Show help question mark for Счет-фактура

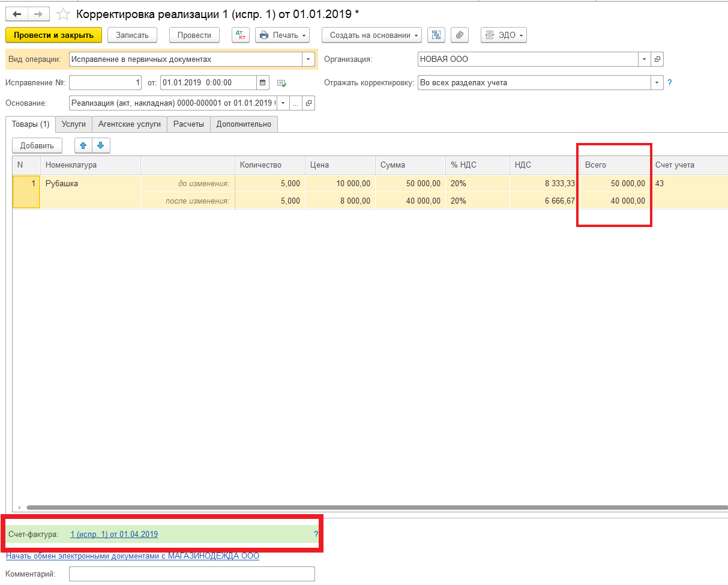click(x=316, y=534)
